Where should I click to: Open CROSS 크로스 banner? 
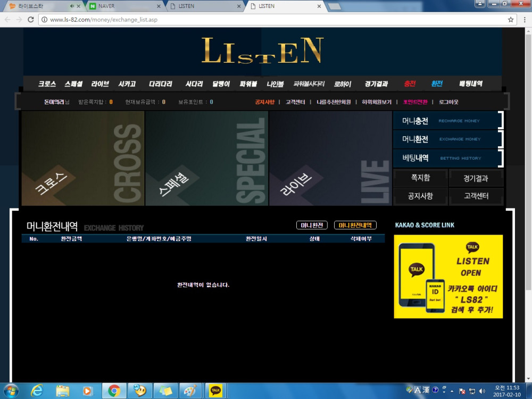[x=83, y=158]
